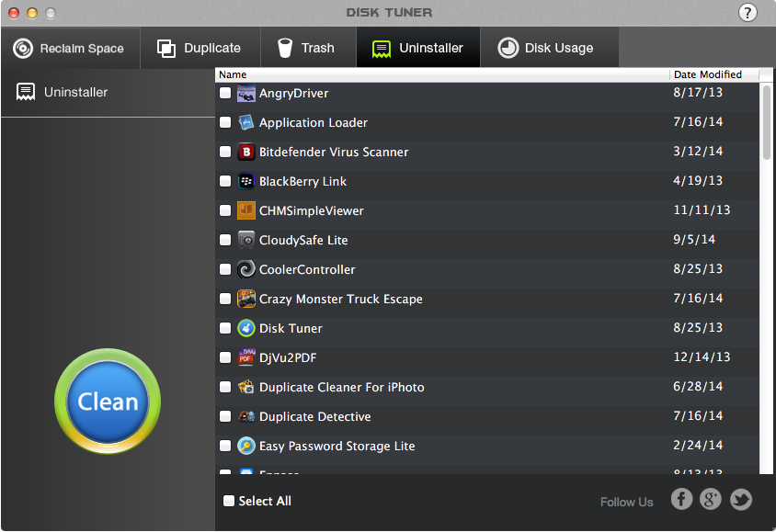Toggle the Select All checkbox
This screenshot has height=532, width=776.
(229, 501)
